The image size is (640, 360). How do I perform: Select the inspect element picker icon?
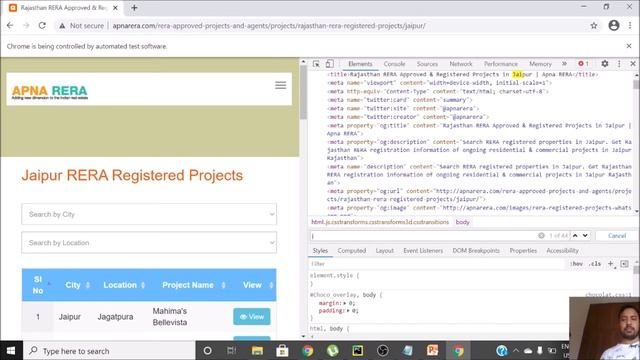click(316, 64)
